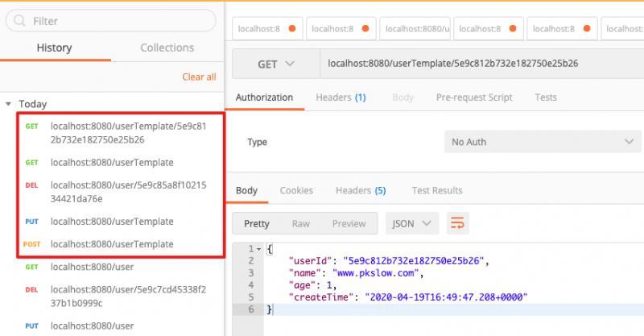Viewport: 644px width, 336px height.
Task: Switch to Preview response view
Action: [x=349, y=223]
